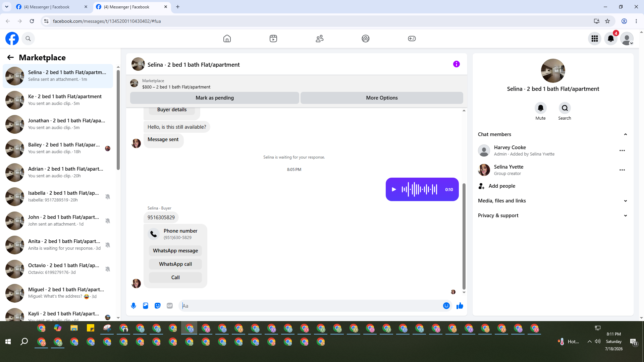
Task: Open a new browser tab
Action: pos(178,7)
